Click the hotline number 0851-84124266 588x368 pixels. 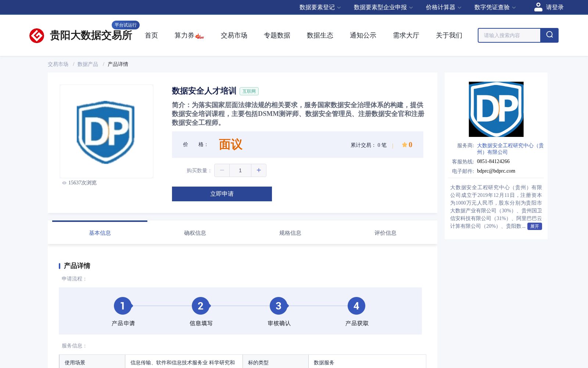(x=493, y=161)
